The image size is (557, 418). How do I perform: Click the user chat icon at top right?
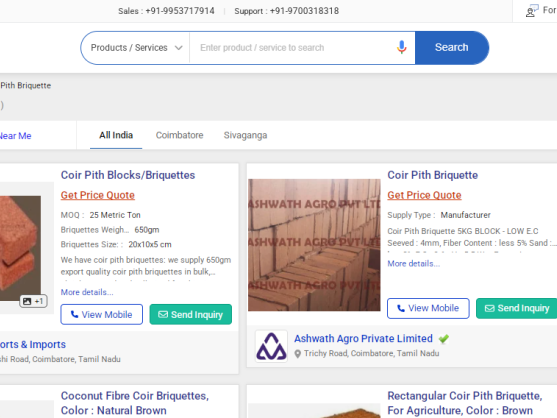pos(531,11)
